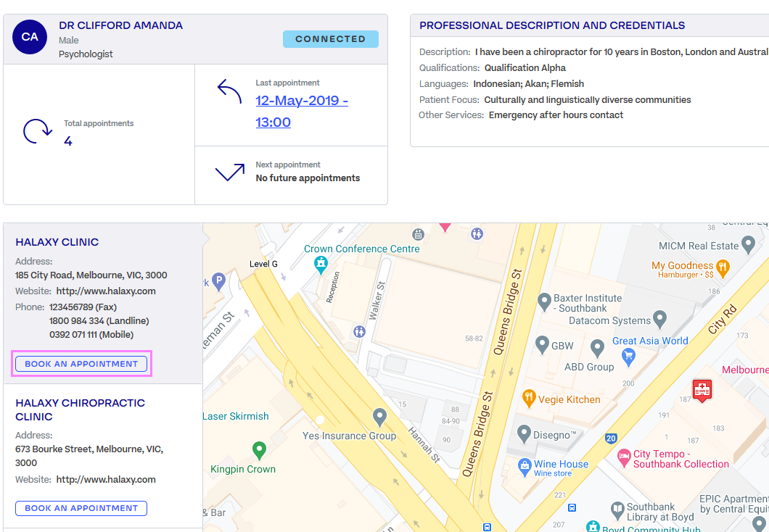
Task: Book an appointment at Halaxy Chiropractic Clinic
Action: 81,508
